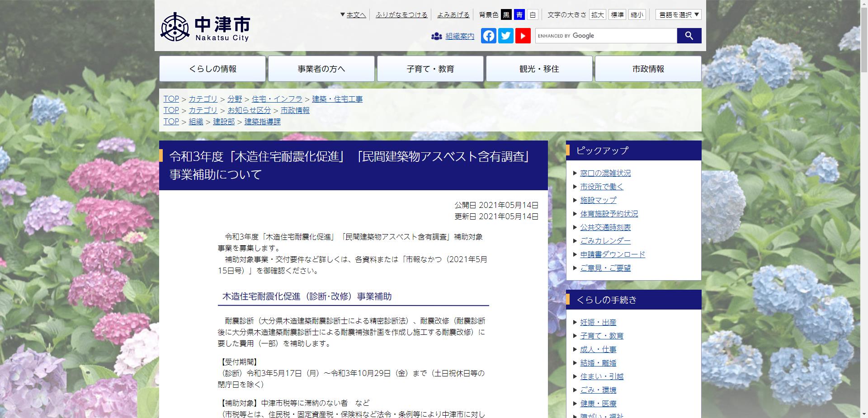Open the くらしの情報 navigation tab
The height and width of the screenshot is (418, 868).
[212, 69]
